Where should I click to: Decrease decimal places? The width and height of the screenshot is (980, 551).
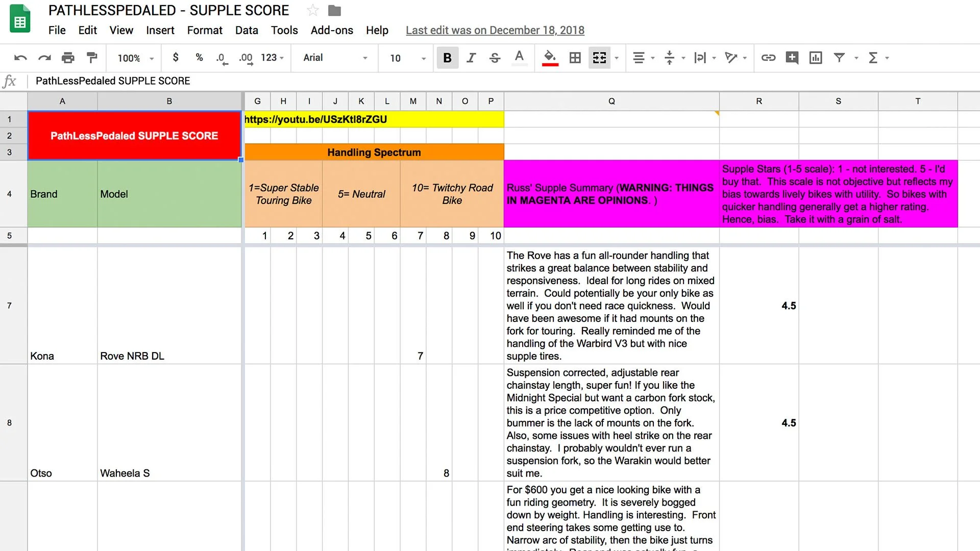pos(222,58)
